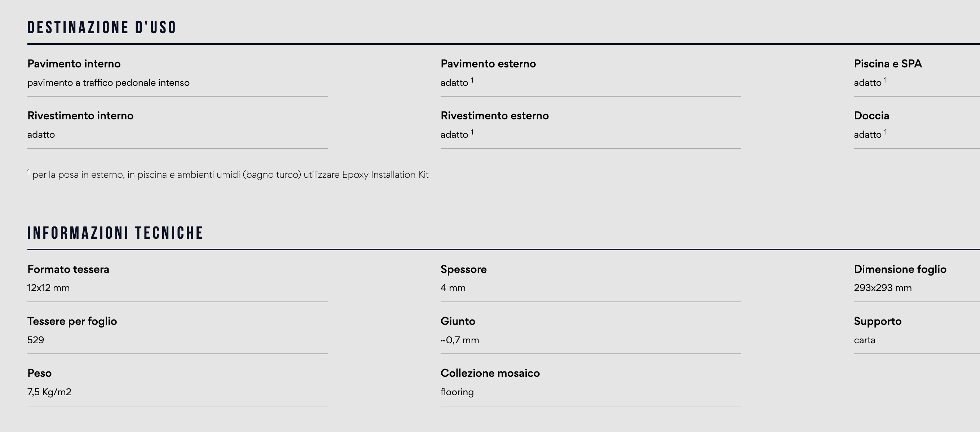
Task: Click 'pavimento a traffico pedonale intenso' text
Action: tap(109, 83)
